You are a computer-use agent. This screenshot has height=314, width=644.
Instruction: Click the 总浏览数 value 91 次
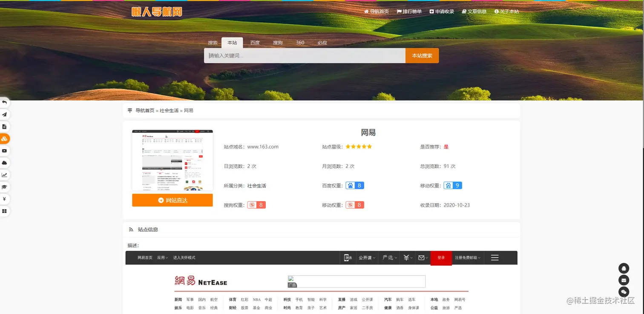(x=449, y=166)
